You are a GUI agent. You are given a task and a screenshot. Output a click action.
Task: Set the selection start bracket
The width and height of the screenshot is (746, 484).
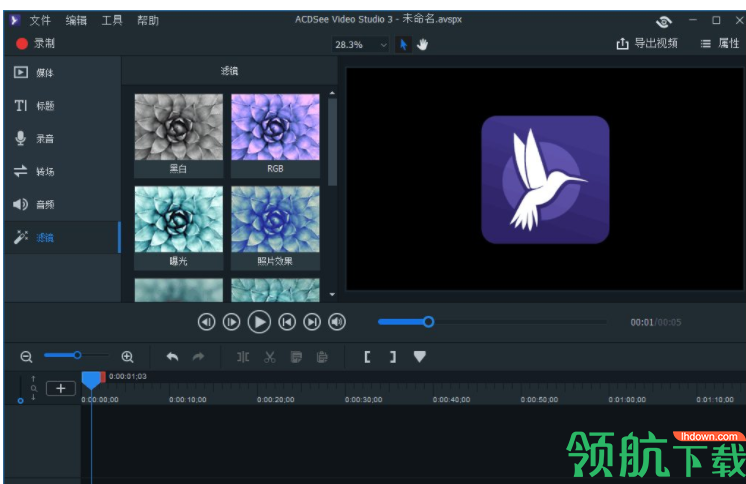pyautogui.click(x=367, y=356)
